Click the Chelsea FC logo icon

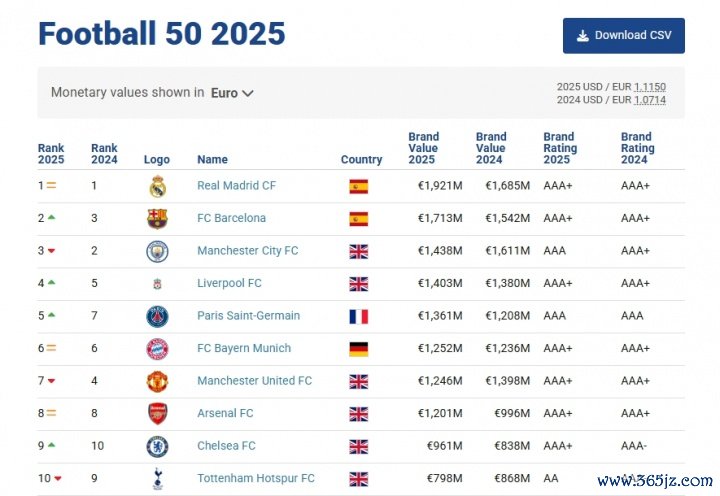(157, 446)
